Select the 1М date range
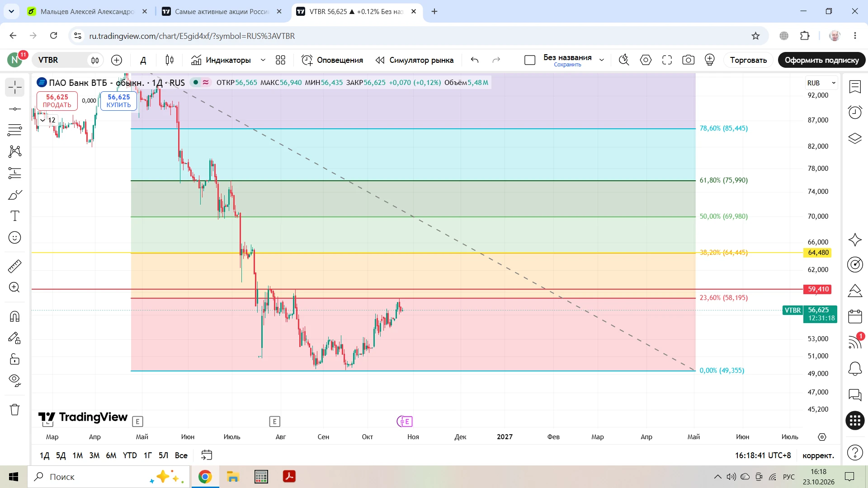Image resolution: width=868 pixels, height=488 pixels. coord(78,455)
